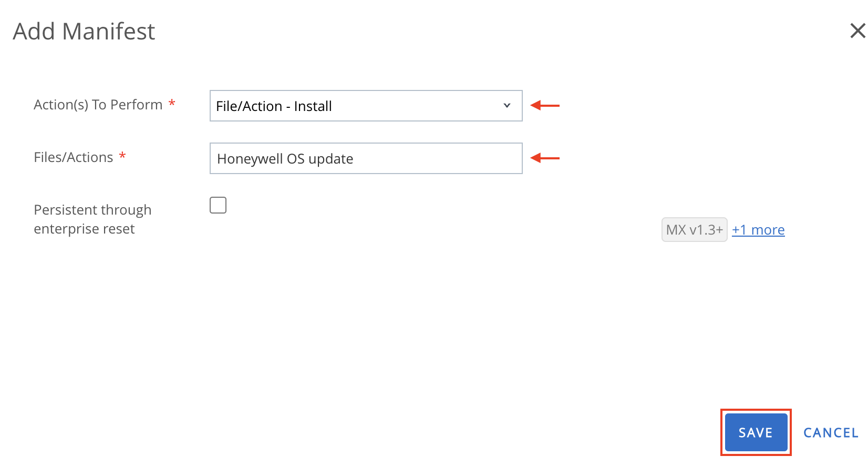Image resolution: width=868 pixels, height=466 pixels.
Task: Click the red asterisk next to Action(s) To Perform
Action: 172,104
